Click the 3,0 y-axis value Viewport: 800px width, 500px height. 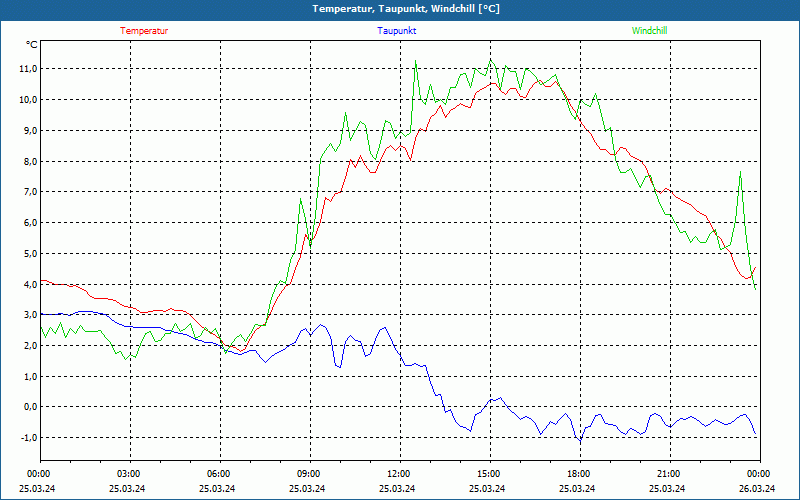tap(30, 315)
